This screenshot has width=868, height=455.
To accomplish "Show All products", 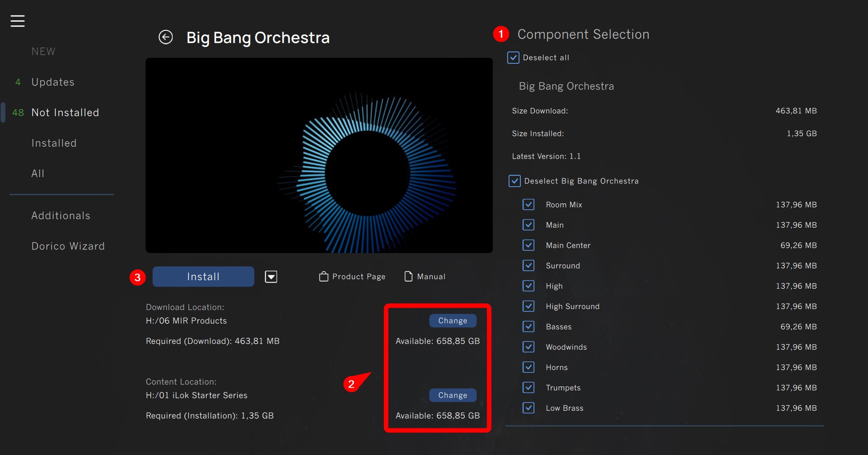I will [x=38, y=174].
